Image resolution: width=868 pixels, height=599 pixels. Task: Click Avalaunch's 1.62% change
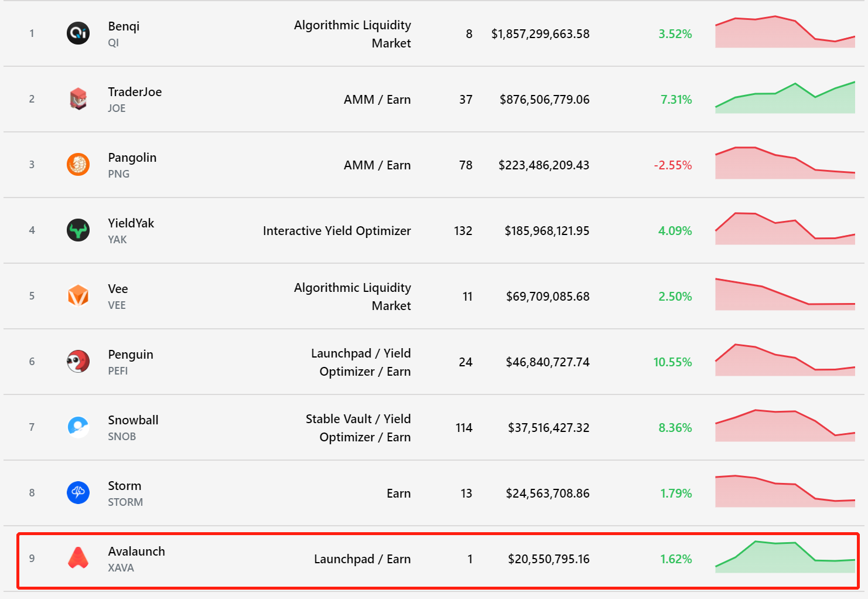tap(676, 559)
